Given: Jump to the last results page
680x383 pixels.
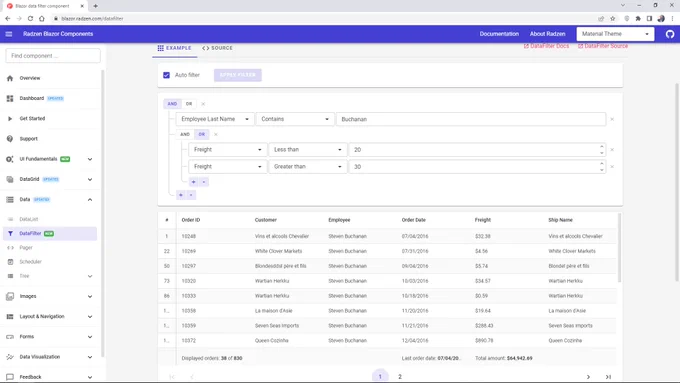Looking at the screenshot, I should [x=608, y=377].
